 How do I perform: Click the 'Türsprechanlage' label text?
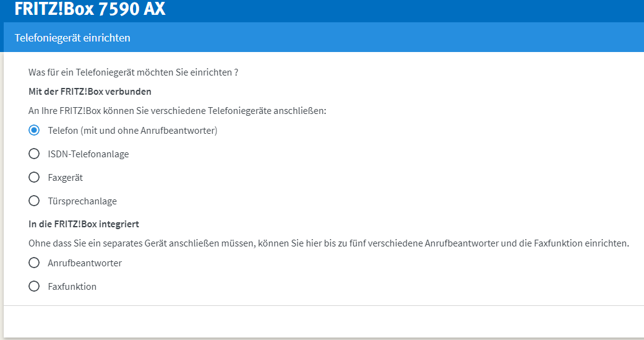click(82, 201)
